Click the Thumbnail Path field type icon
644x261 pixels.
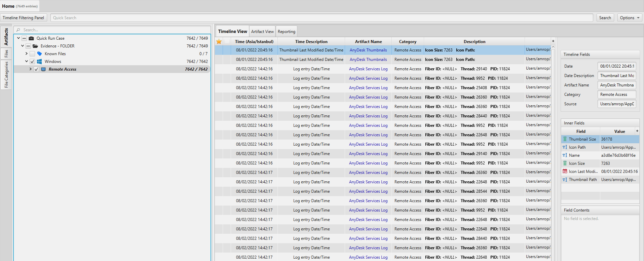click(x=565, y=179)
